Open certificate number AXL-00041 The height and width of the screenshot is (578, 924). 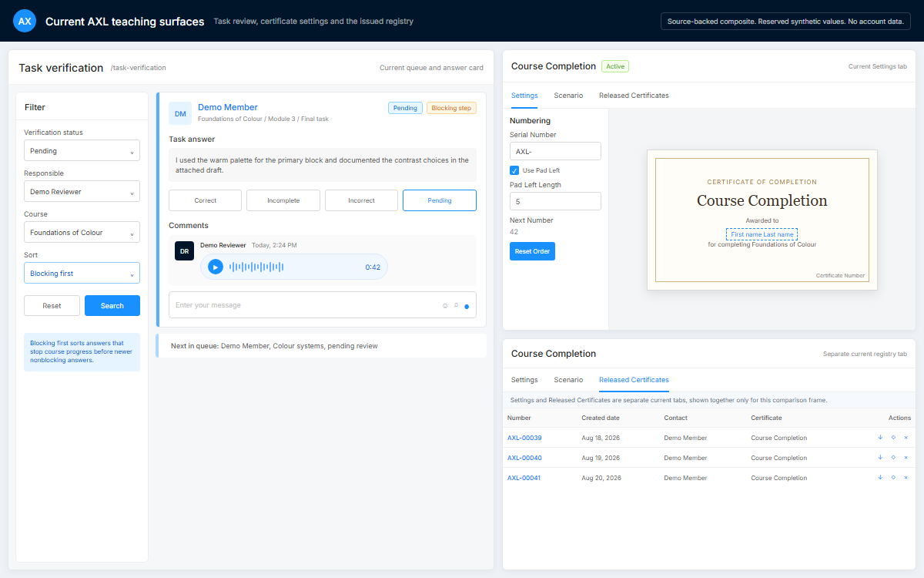coord(524,478)
